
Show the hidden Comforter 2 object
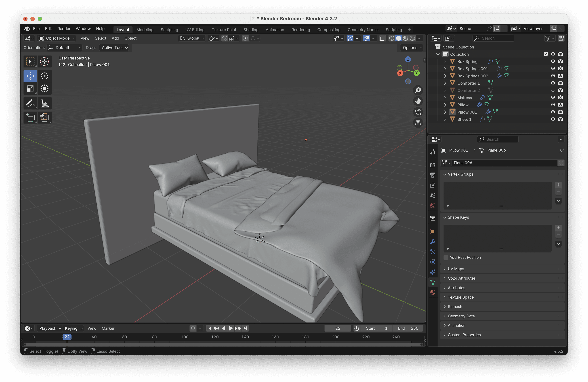click(x=553, y=90)
